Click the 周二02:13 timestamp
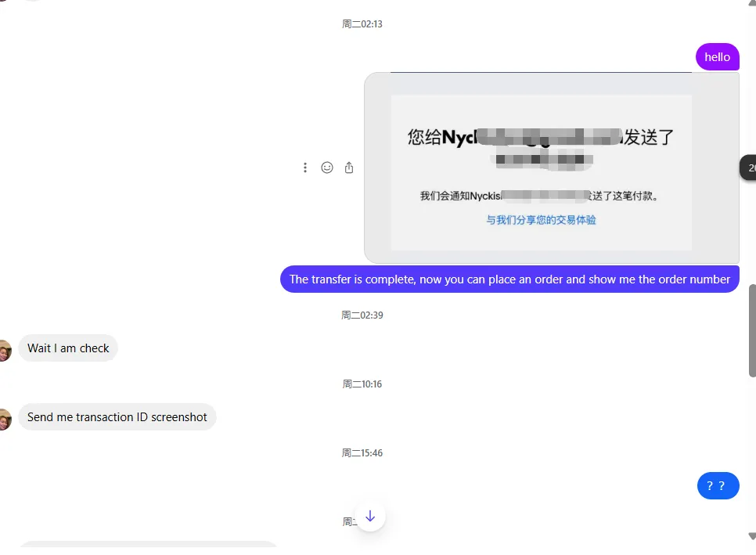 point(362,24)
